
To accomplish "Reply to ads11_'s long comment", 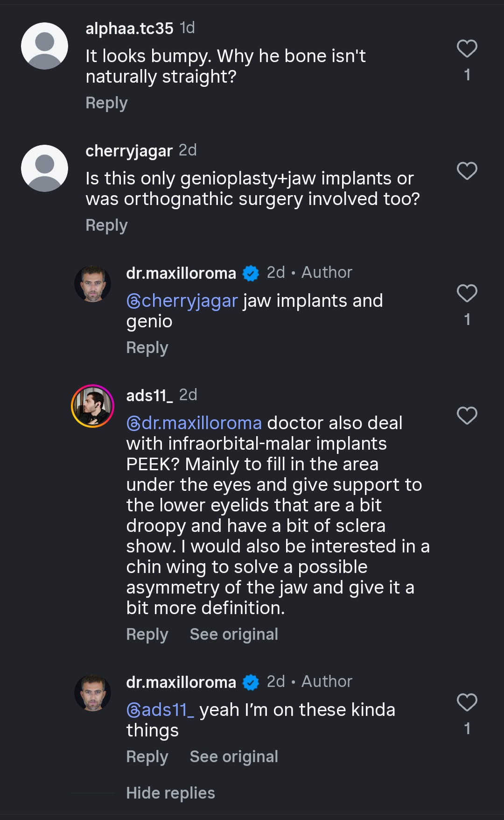I will pos(147,634).
